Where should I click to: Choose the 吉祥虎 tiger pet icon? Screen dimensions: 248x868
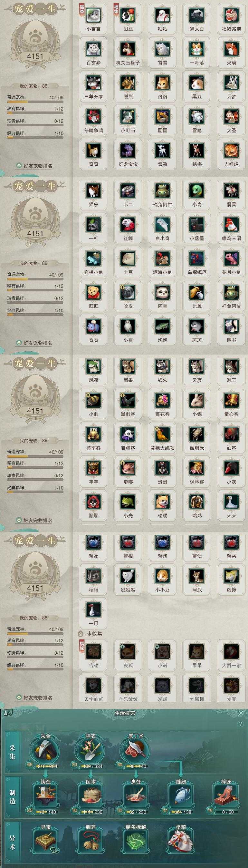click(231, 151)
